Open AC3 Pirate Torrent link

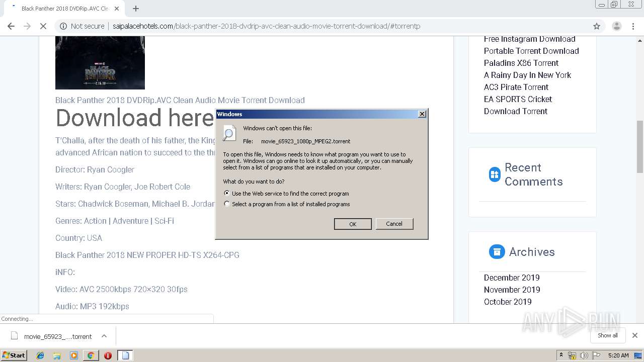pyautogui.click(x=516, y=87)
